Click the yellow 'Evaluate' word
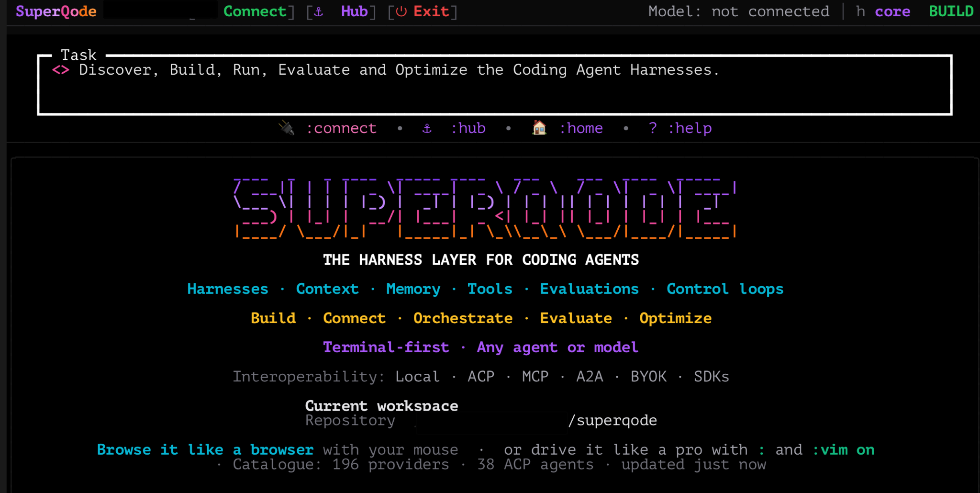Screen dimensions: 980x493 coord(576,318)
